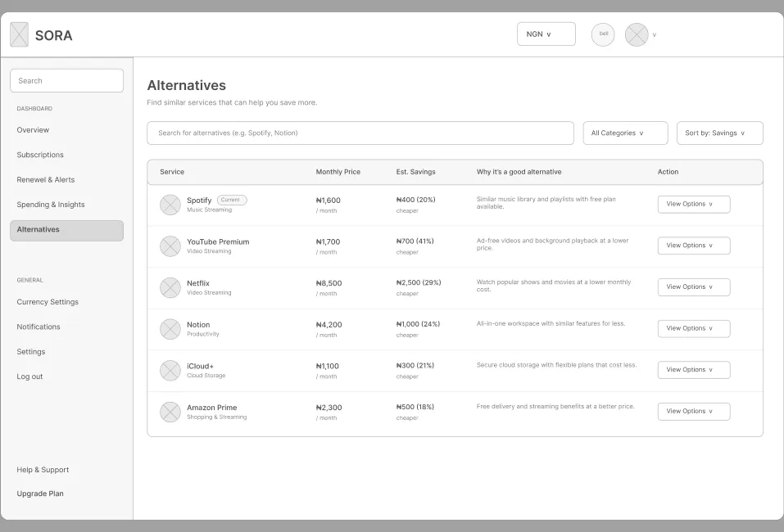Click the Spotify service icon
This screenshot has width=784, height=532.
click(170, 205)
